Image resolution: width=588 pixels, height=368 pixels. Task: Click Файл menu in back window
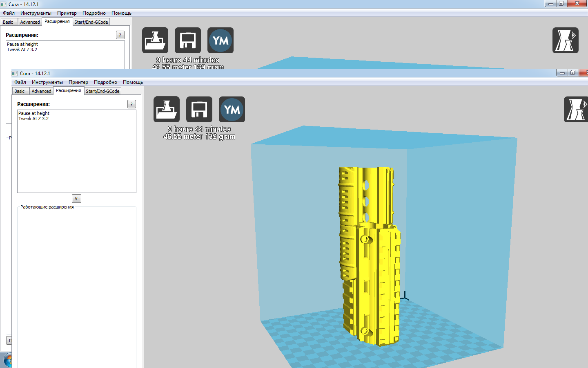[9, 13]
